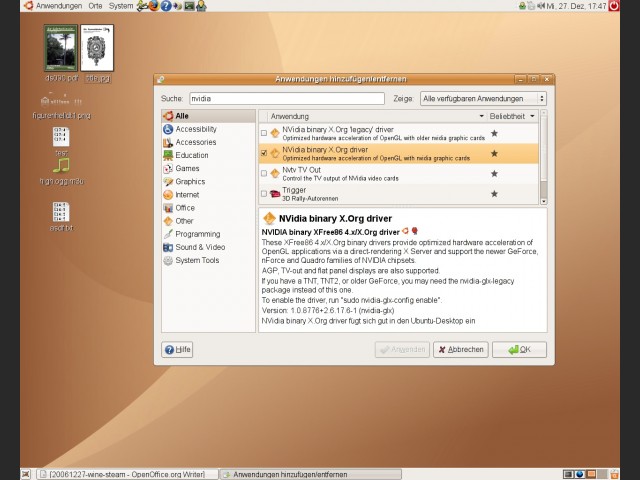The height and width of the screenshot is (480, 640).
Task: Open the Zeige filter dropdown
Action: (x=483, y=99)
